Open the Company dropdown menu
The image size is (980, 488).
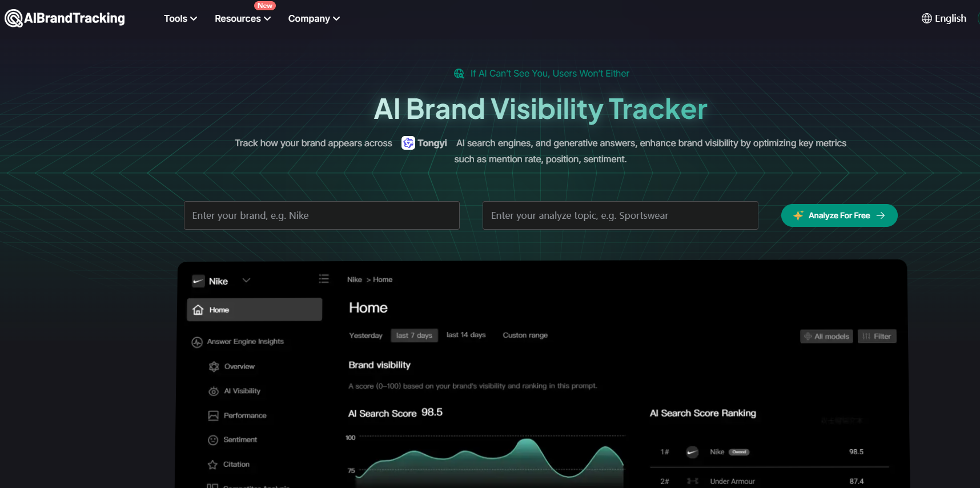tap(314, 18)
